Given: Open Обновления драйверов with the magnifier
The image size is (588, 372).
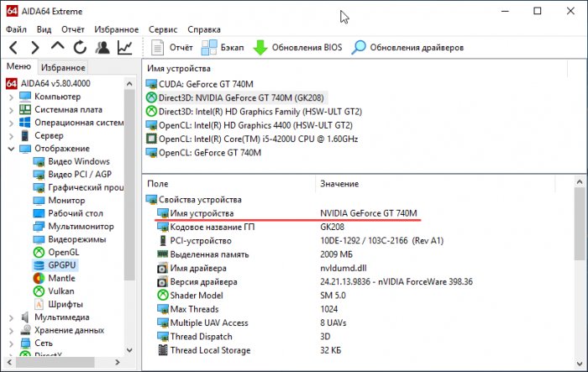Looking at the screenshot, I should point(407,48).
